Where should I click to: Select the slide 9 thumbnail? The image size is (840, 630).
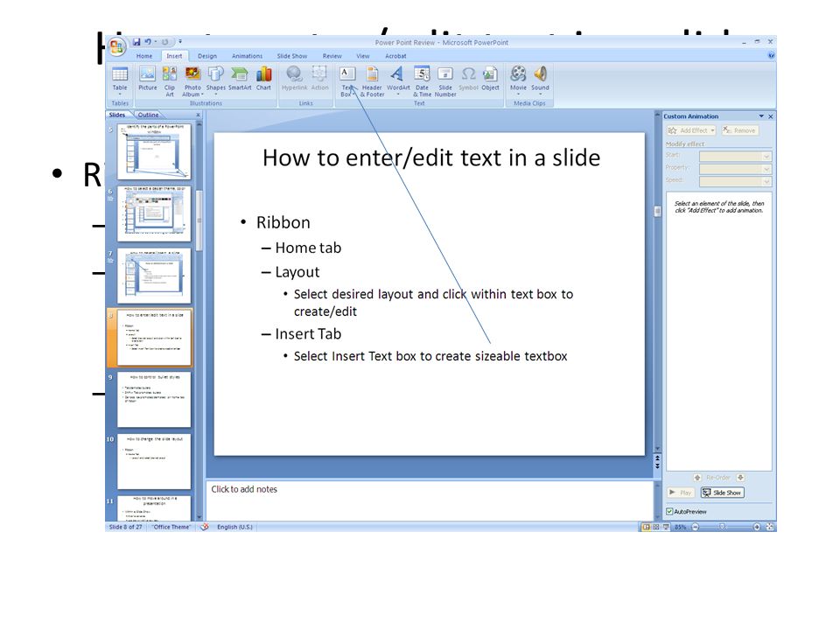pos(154,400)
